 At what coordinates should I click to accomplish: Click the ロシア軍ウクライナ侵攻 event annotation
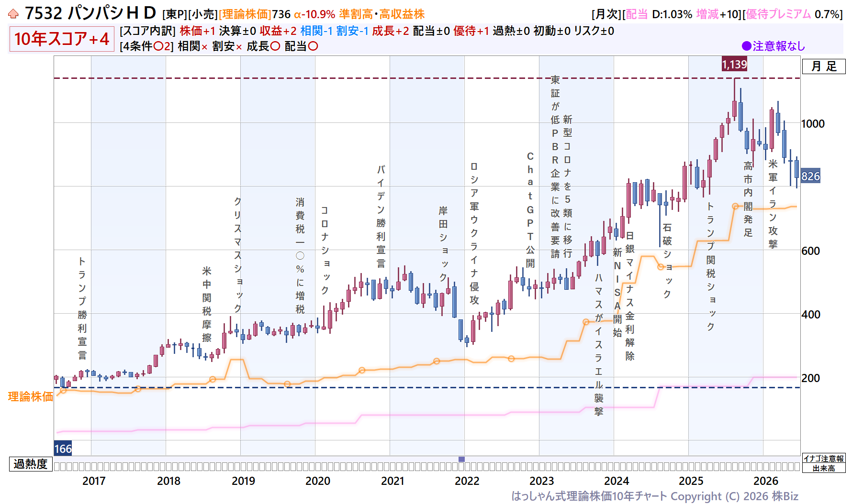click(x=474, y=233)
